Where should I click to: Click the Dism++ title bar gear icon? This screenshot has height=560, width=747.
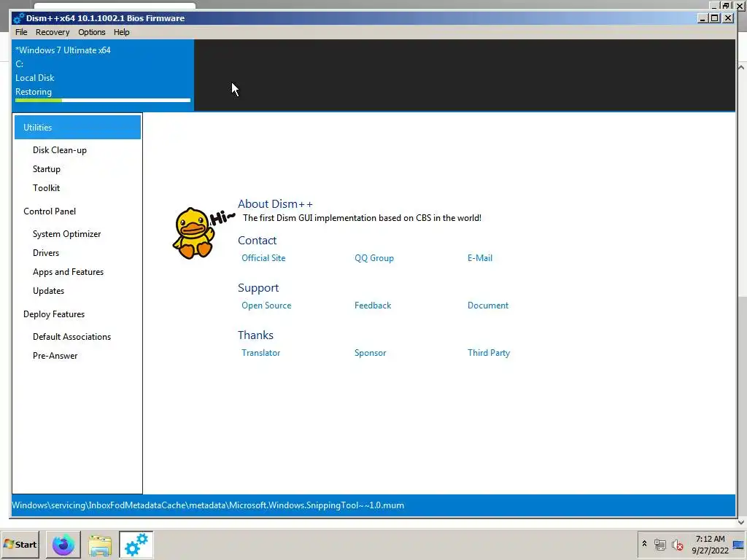pos(18,18)
